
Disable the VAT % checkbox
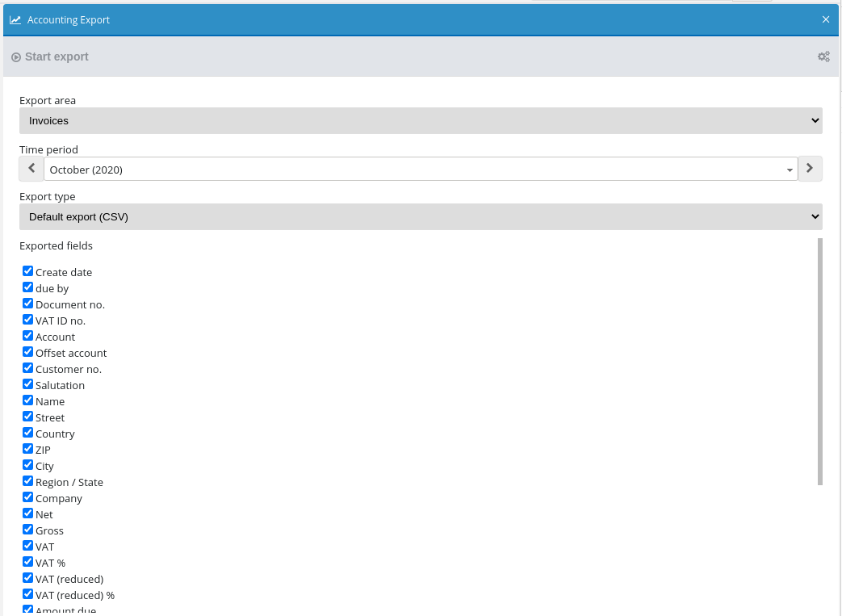[x=28, y=561]
